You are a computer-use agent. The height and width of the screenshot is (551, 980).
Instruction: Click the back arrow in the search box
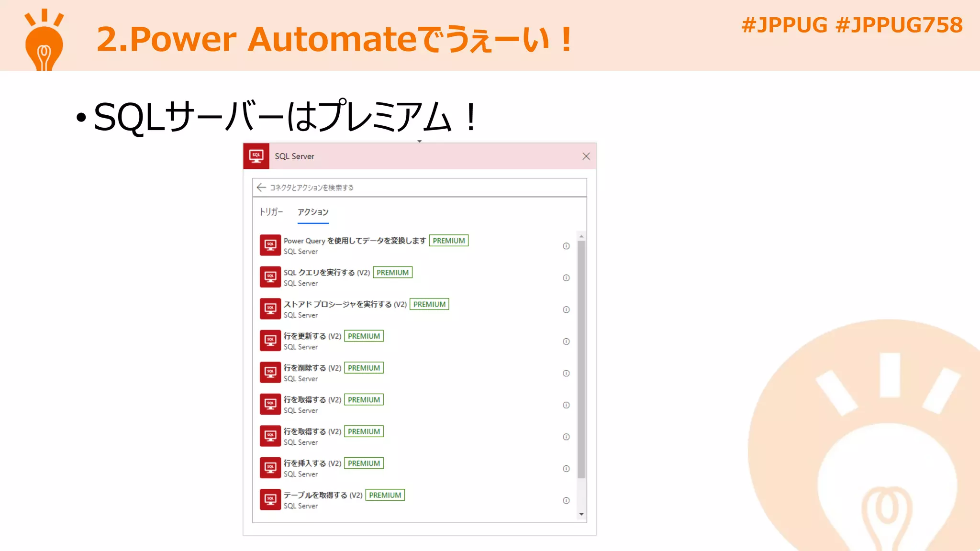pos(261,187)
